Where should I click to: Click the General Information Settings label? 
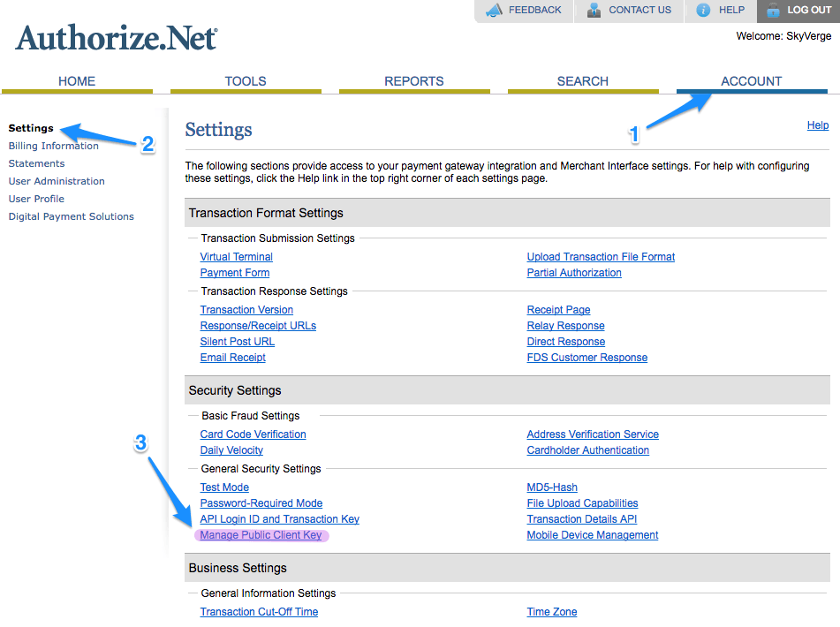click(x=269, y=593)
